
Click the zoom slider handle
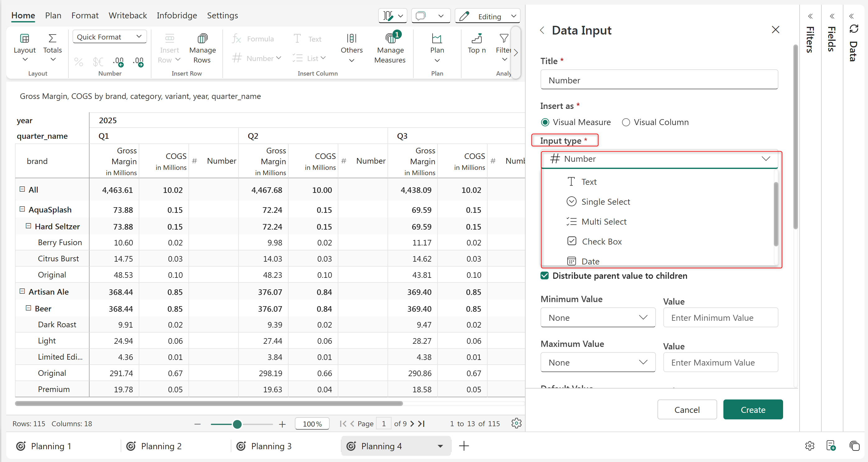coord(237,424)
